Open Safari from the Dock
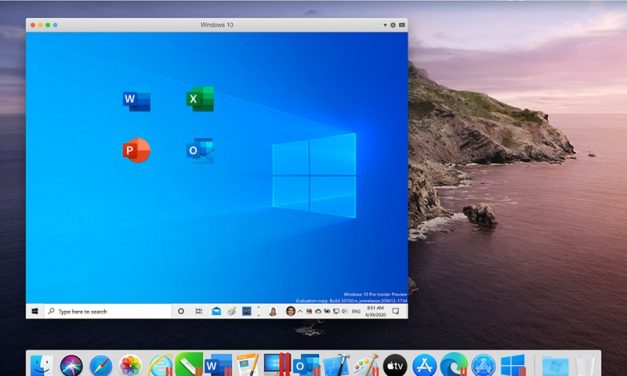This screenshot has height=376, width=627. coord(101,365)
